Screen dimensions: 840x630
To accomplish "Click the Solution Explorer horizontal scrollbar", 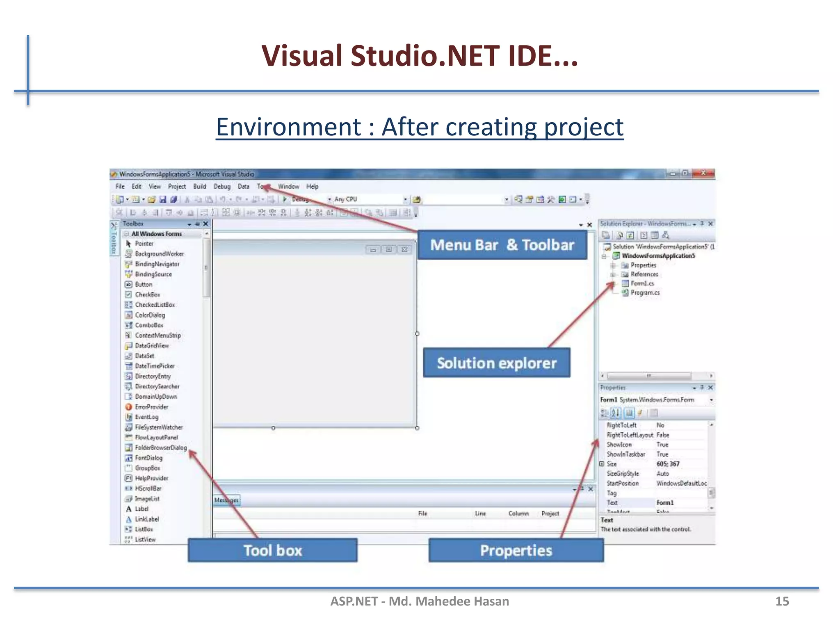I will pos(649,376).
